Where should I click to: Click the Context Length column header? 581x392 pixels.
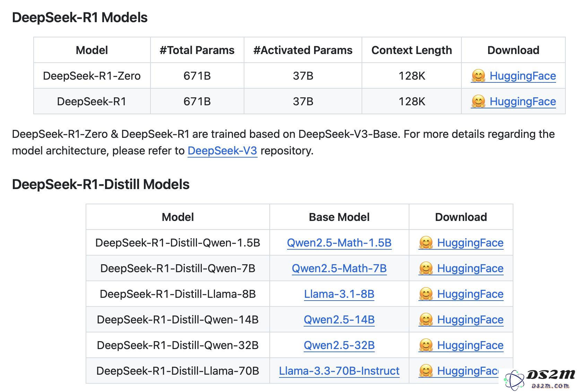[x=411, y=50]
